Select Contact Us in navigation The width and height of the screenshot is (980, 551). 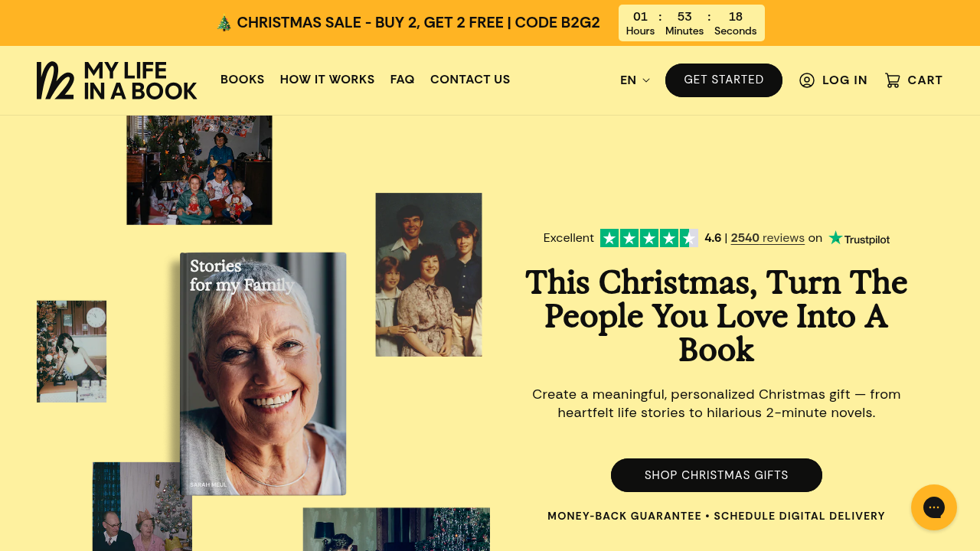tap(470, 80)
